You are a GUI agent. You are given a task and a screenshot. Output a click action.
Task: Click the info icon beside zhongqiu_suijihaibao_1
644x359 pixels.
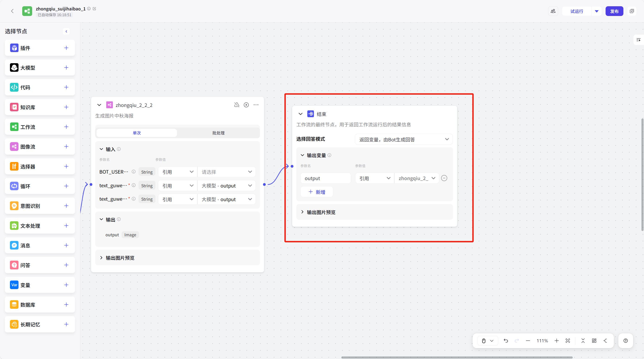pyautogui.click(x=89, y=9)
